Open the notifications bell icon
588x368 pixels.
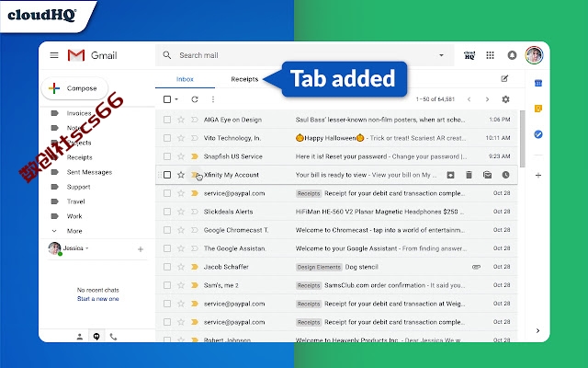[512, 55]
